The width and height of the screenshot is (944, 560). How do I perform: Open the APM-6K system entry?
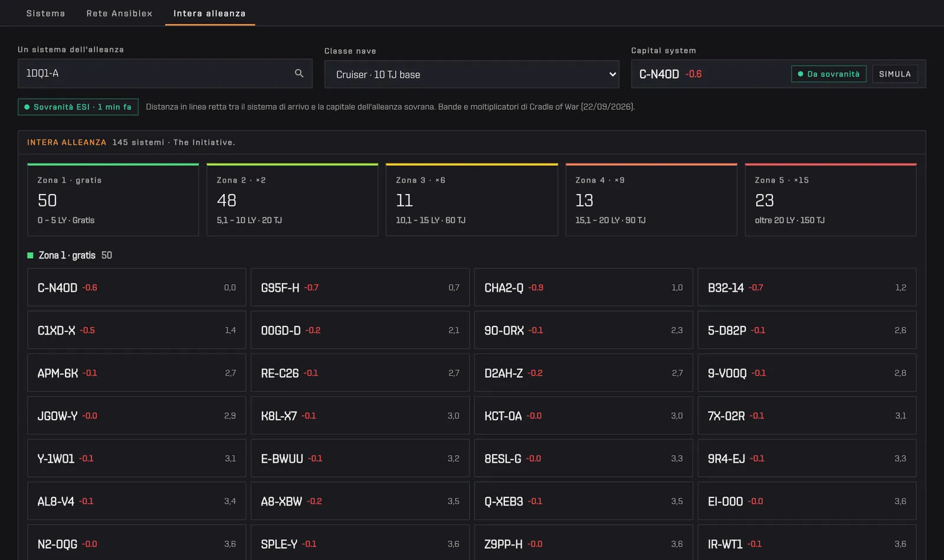click(136, 373)
